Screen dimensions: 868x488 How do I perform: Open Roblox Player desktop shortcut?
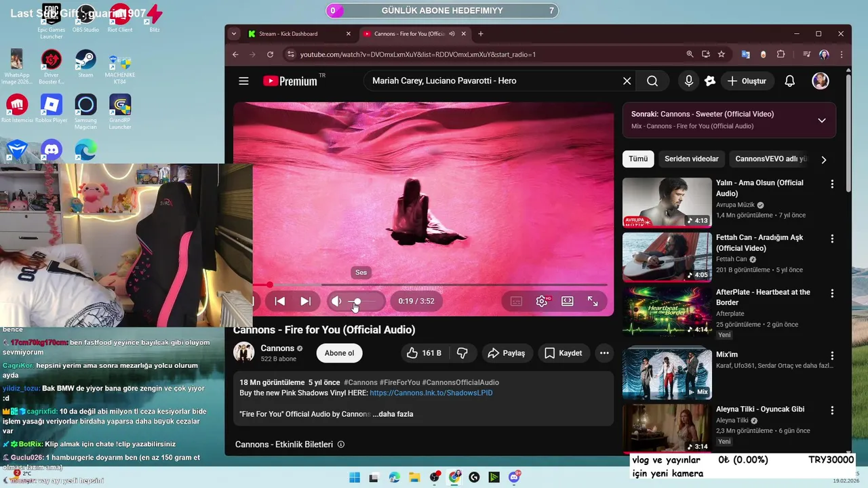tap(52, 109)
